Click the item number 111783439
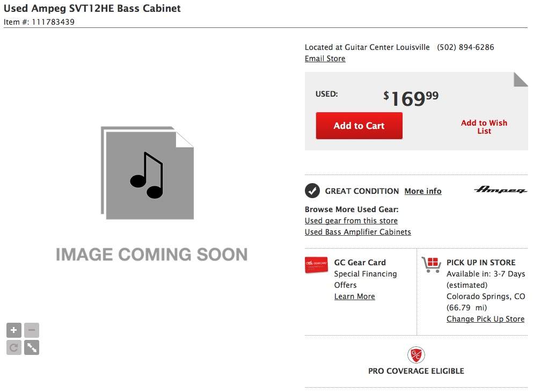533x392 pixels. pos(53,22)
